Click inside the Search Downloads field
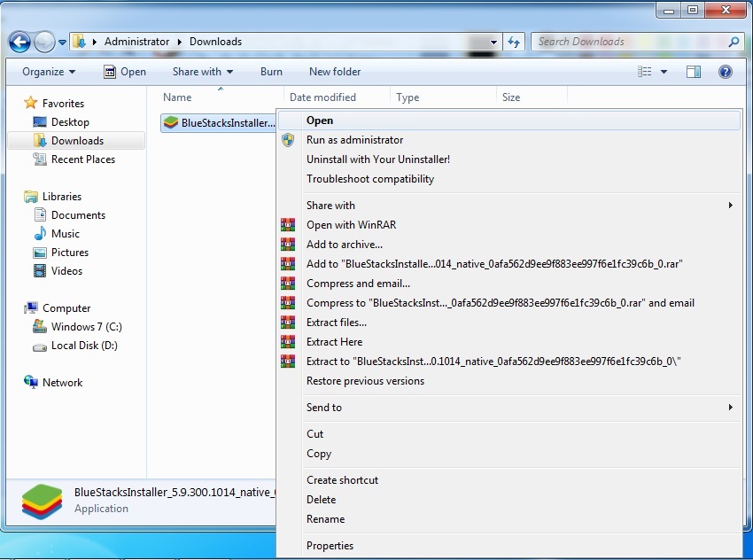Image resolution: width=753 pixels, height=560 pixels. tap(629, 42)
